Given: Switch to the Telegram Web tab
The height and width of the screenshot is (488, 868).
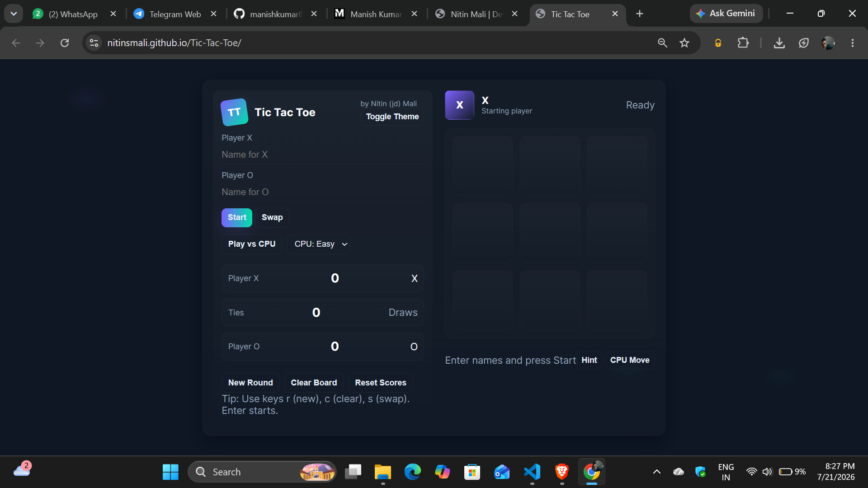Looking at the screenshot, I should [x=175, y=14].
